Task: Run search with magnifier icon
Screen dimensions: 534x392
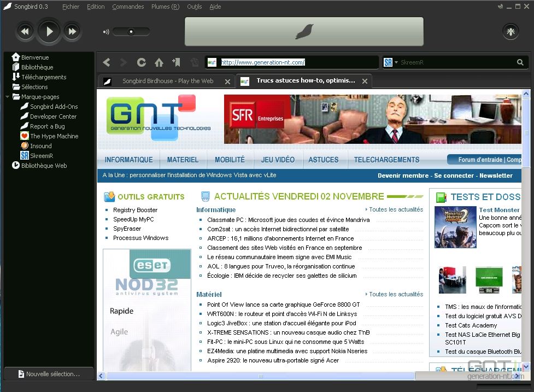Action: (x=520, y=62)
